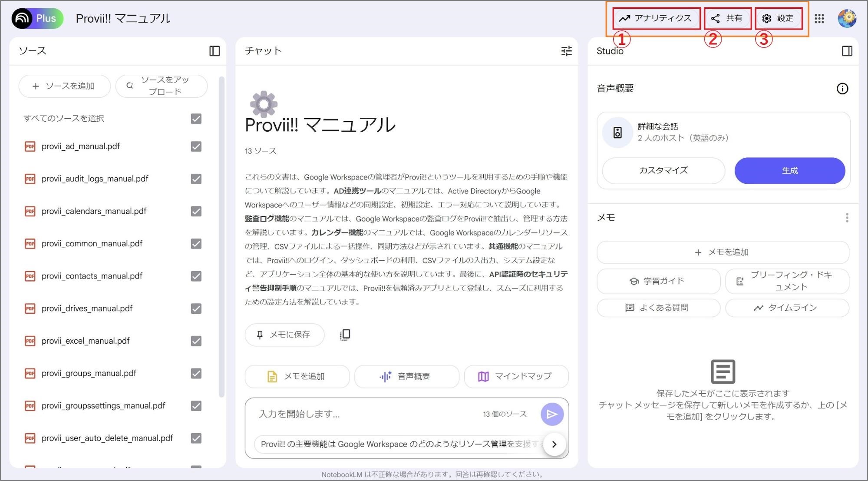Copy the summary with copy icon
The height and width of the screenshot is (481, 868).
(345, 335)
